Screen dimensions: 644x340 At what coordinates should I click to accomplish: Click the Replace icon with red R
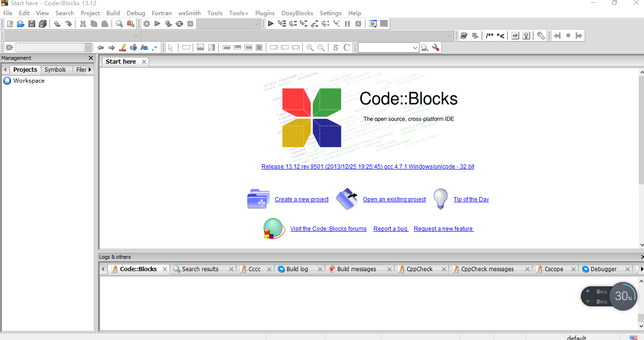click(131, 24)
